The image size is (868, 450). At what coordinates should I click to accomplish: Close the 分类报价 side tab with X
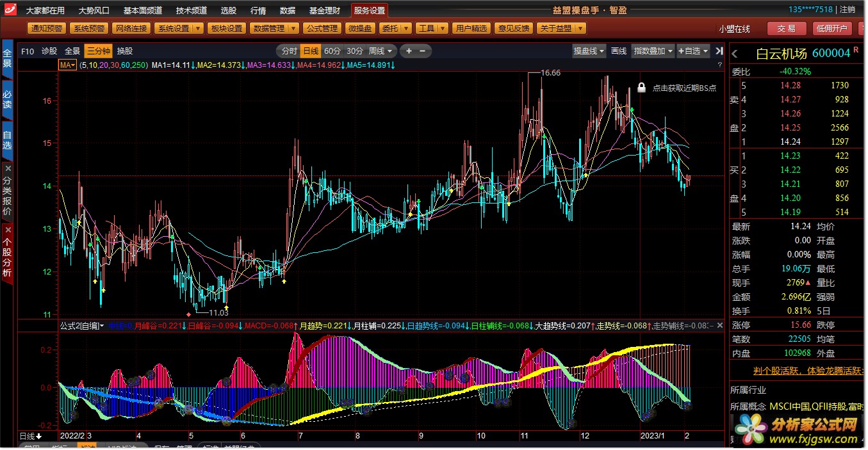[x=8, y=168]
